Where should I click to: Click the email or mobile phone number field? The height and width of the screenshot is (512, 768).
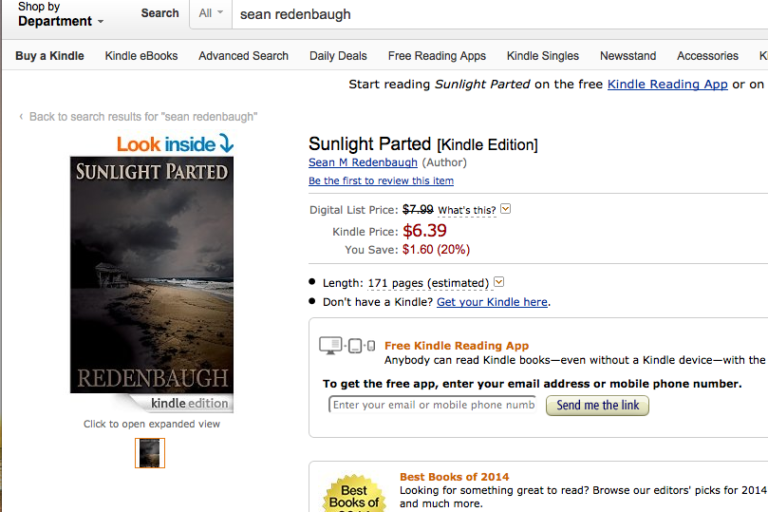432,405
